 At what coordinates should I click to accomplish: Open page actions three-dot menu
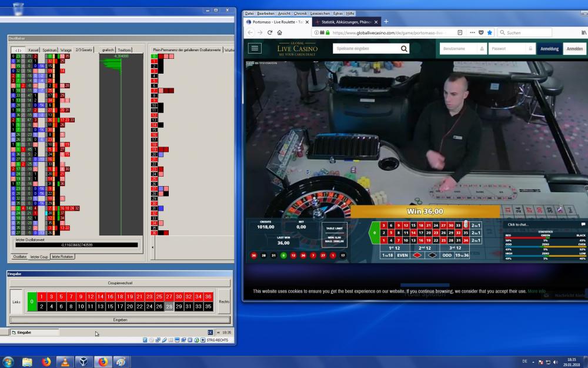pyautogui.click(x=472, y=32)
